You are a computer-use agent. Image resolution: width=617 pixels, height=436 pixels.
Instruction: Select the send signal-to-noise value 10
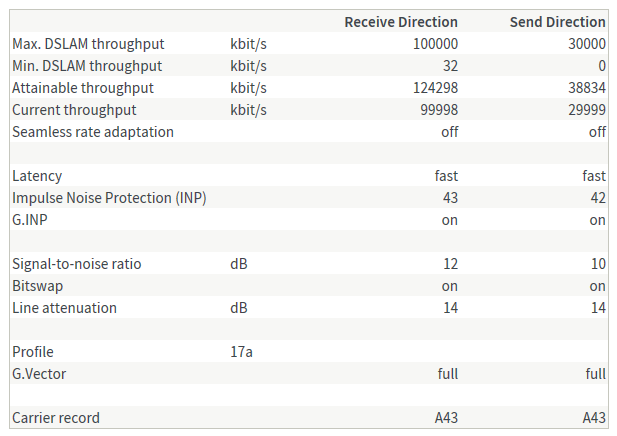pos(598,264)
